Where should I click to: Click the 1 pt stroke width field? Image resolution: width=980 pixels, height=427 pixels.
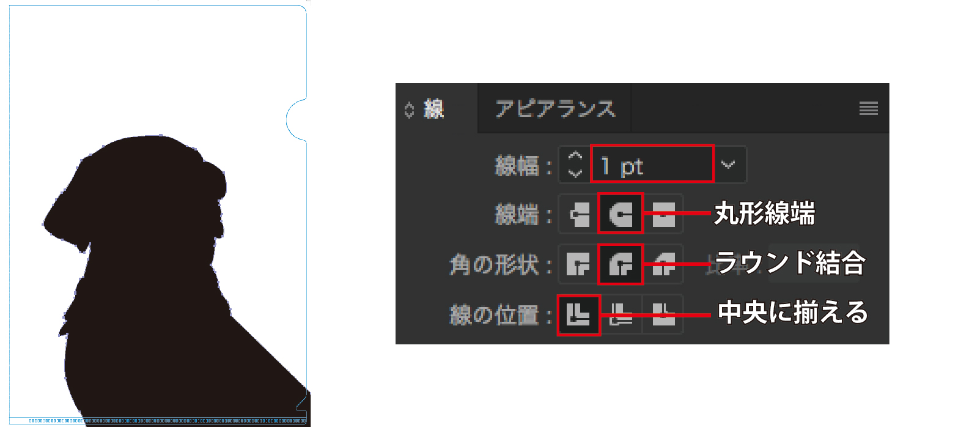click(x=652, y=164)
